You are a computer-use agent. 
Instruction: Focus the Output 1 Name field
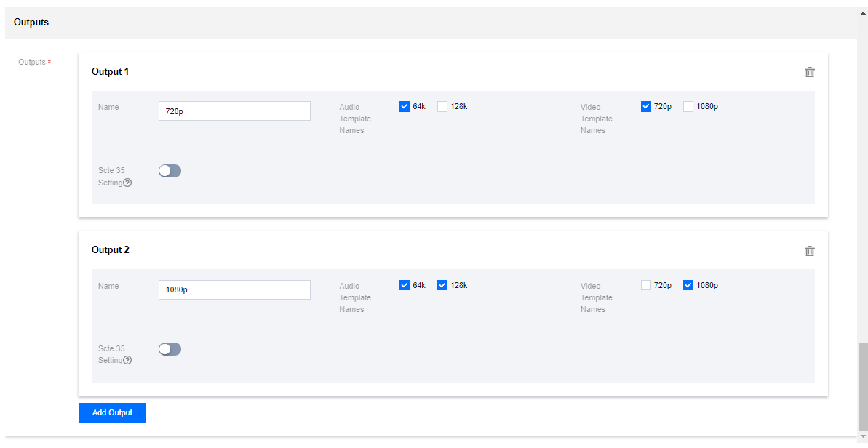click(x=234, y=111)
